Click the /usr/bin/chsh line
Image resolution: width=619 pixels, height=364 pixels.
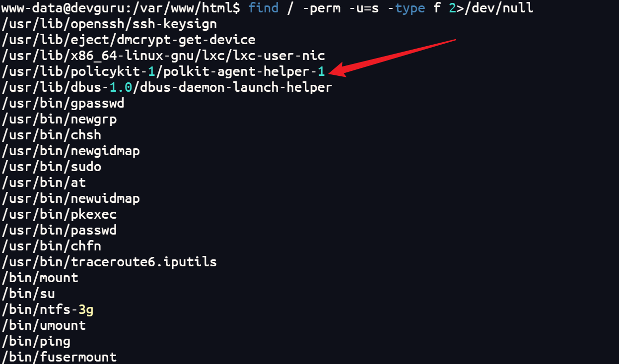(52, 135)
